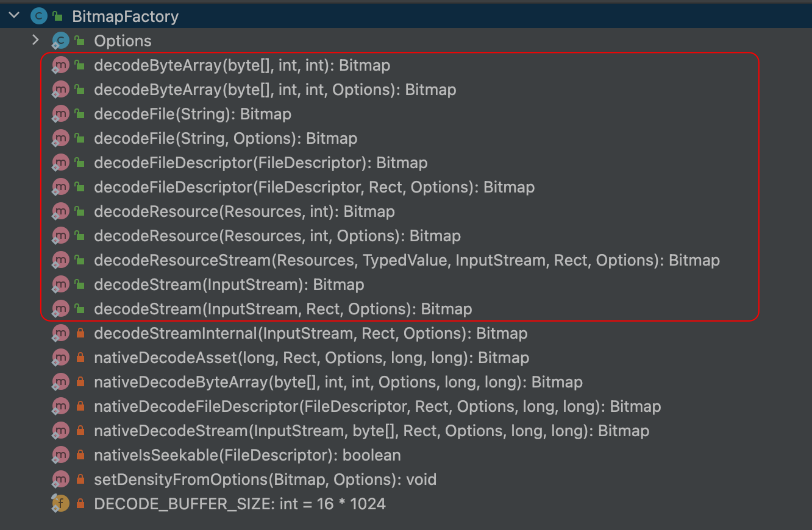Click the method icon beside setDensityFromOptions
Screen dimensions: 812x530
[x=60, y=479]
